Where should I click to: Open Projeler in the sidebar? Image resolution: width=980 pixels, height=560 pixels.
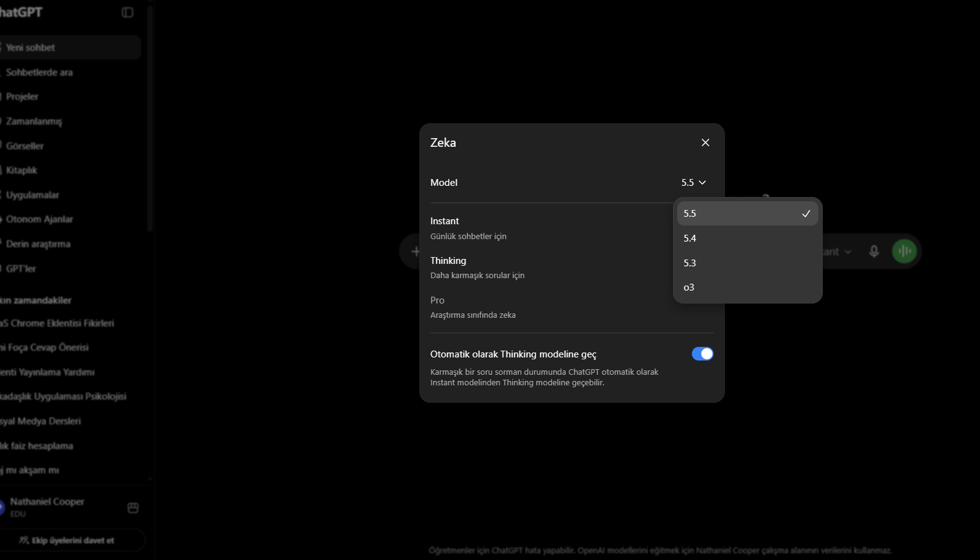71,97
